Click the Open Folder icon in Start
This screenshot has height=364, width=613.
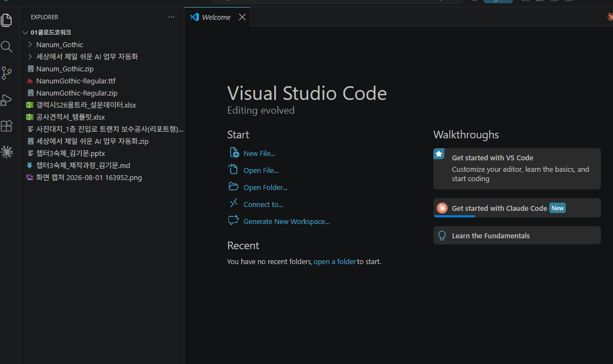(233, 186)
